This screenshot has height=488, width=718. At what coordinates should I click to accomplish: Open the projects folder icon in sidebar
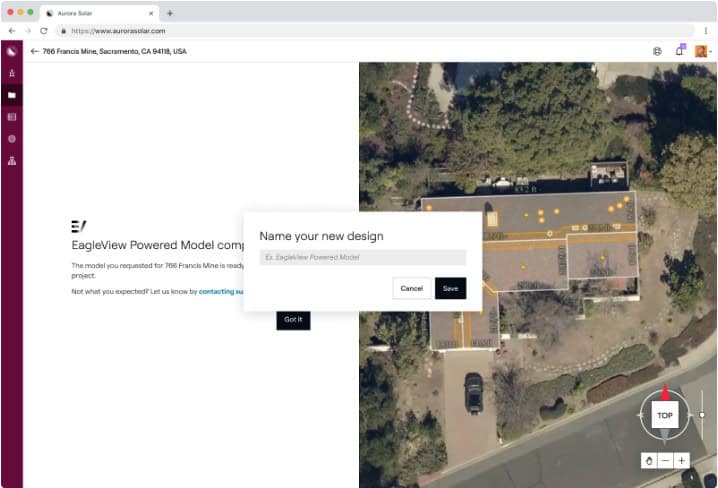12,95
